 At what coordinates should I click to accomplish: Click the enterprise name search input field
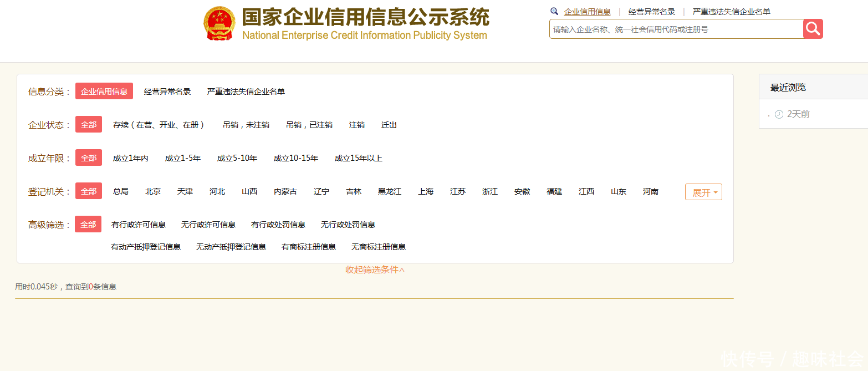[x=676, y=29]
